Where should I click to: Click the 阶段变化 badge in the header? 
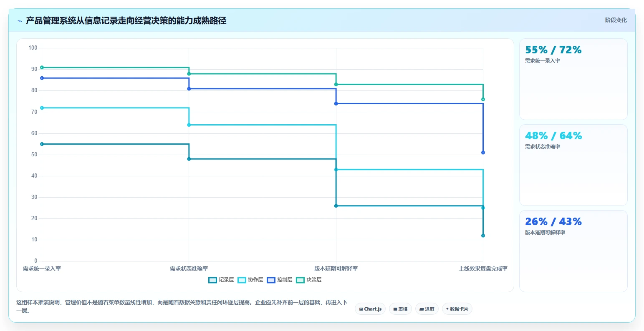point(616,20)
